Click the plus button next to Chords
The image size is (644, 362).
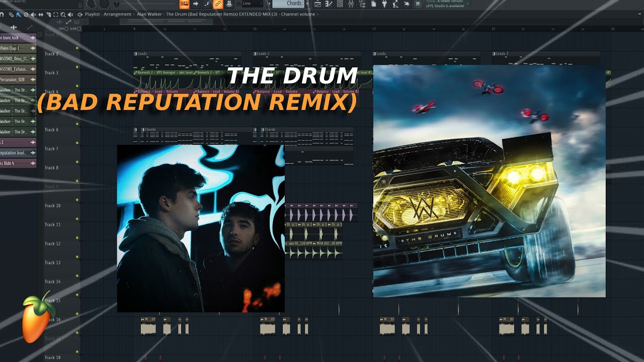pyautogui.click(x=307, y=4)
